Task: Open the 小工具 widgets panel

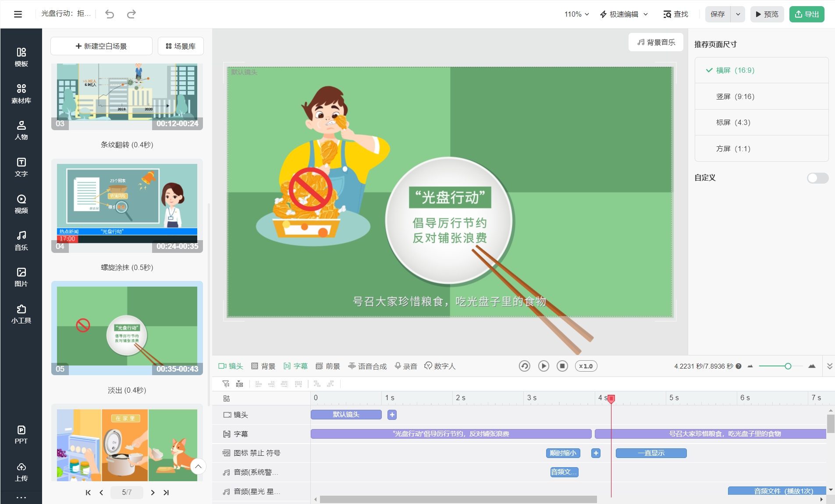Action: [x=21, y=314]
